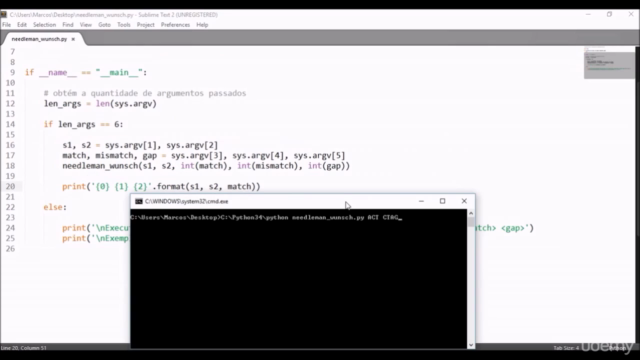The width and height of the screenshot is (640, 360).
Task: Open the Help menu
Action: point(202,25)
